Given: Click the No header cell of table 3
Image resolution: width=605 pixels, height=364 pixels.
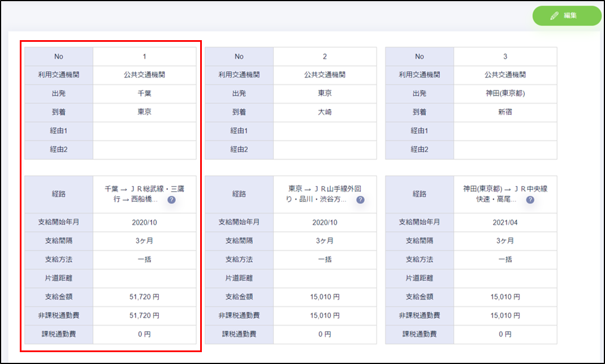Looking at the screenshot, I should click(420, 57).
